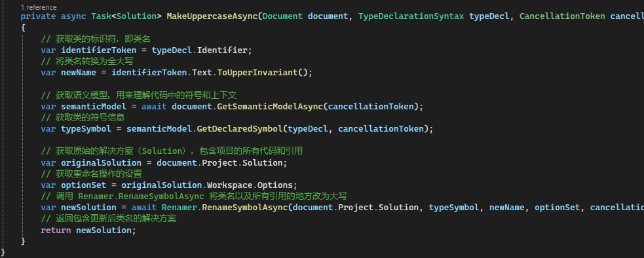The height and width of the screenshot is (258, 644).
Task: Click "newSolution" in the return statement
Action: [x=104, y=230]
